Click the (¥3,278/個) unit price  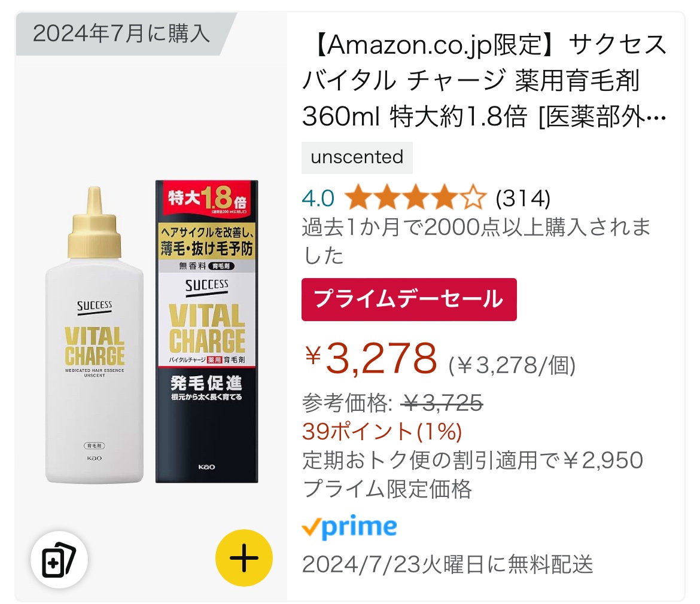[512, 366]
